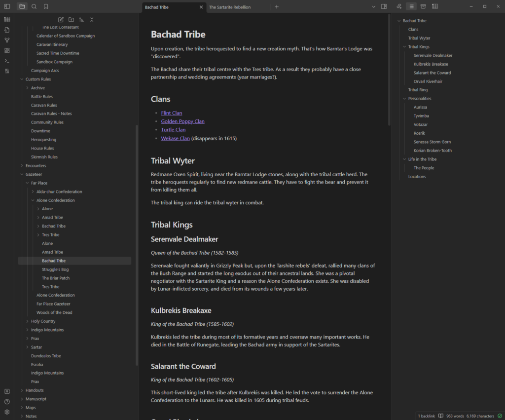Create a new folder in the file explorer
This screenshot has height=420, width=505.
pyautogui.click(x=71, y=20)
